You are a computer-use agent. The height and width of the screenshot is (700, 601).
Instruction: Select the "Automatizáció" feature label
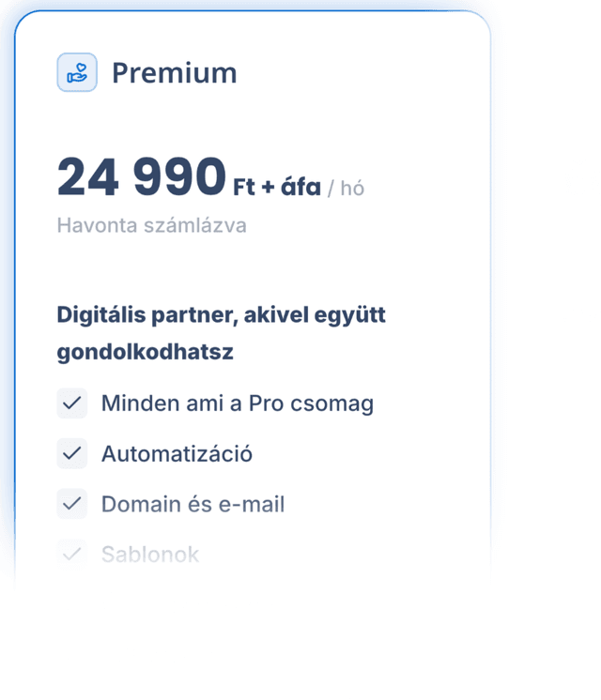tap(177, 454)
